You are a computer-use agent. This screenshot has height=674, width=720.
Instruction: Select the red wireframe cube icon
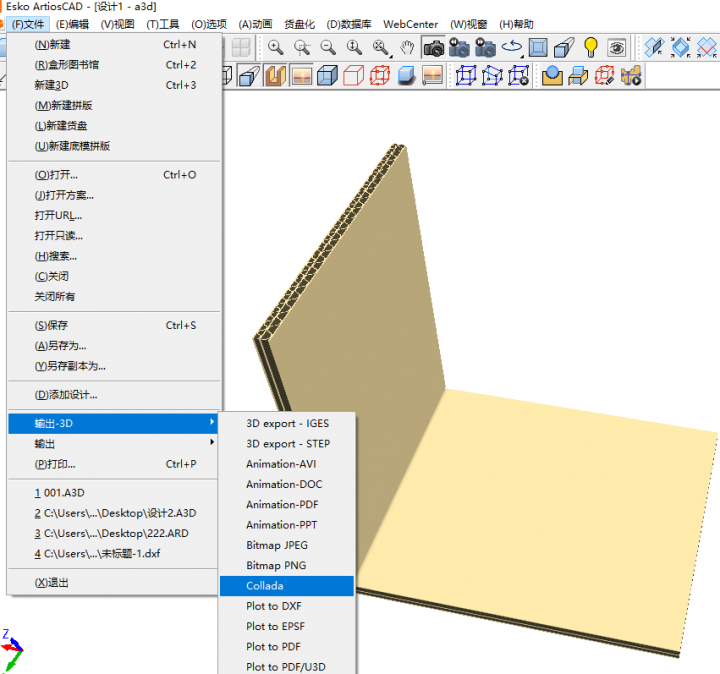click(379, 76)
